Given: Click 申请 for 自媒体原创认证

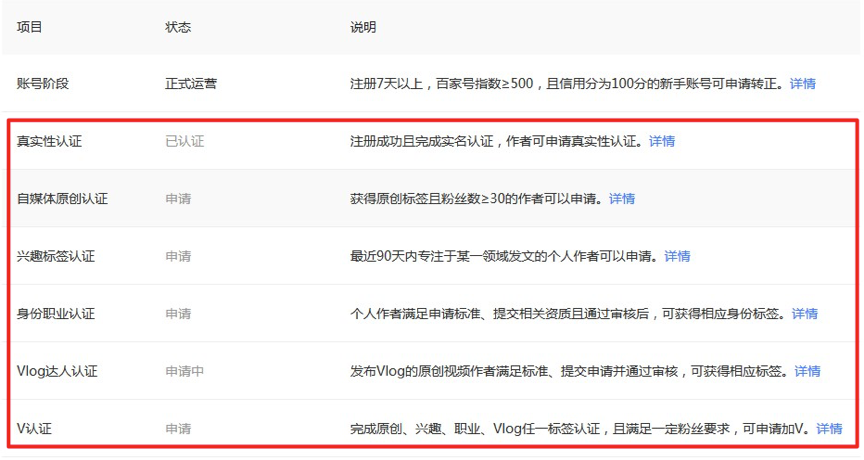Looking at the screenshot, I should [x=178, y=199].
